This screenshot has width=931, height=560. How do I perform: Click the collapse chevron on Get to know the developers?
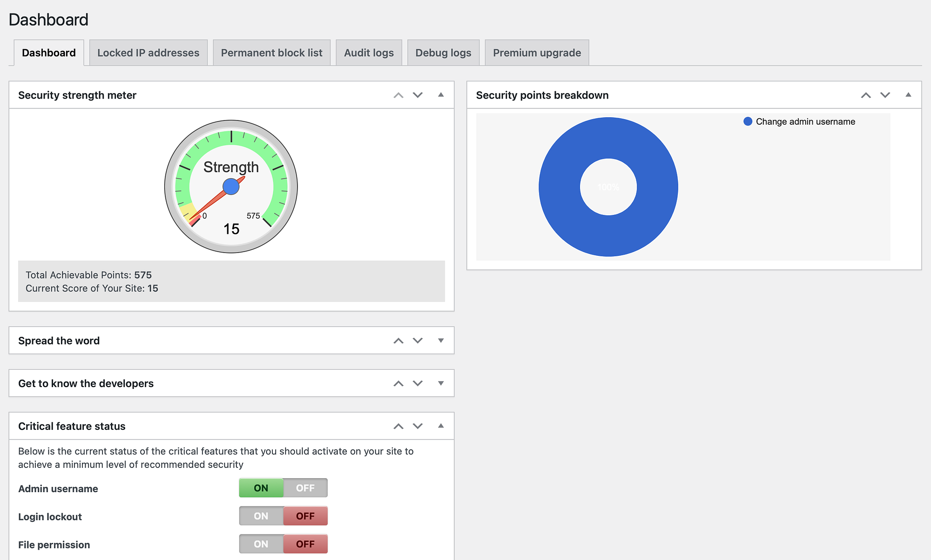click(x=439, y=383)
